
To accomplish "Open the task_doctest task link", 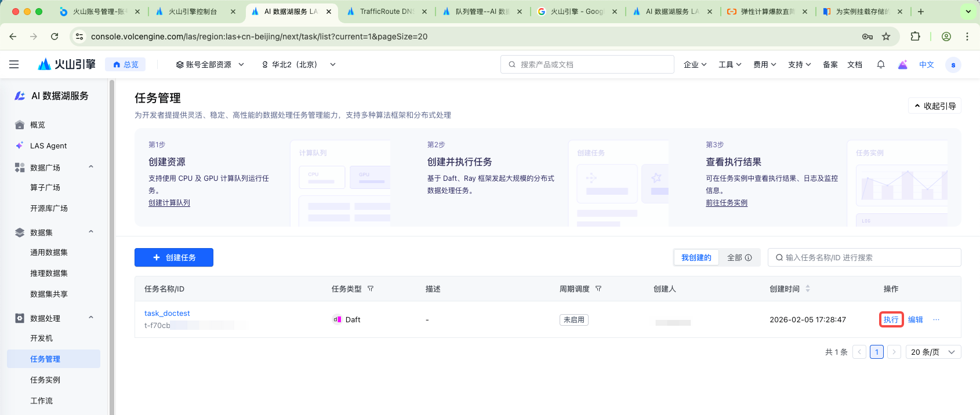I will coord(167,313).
